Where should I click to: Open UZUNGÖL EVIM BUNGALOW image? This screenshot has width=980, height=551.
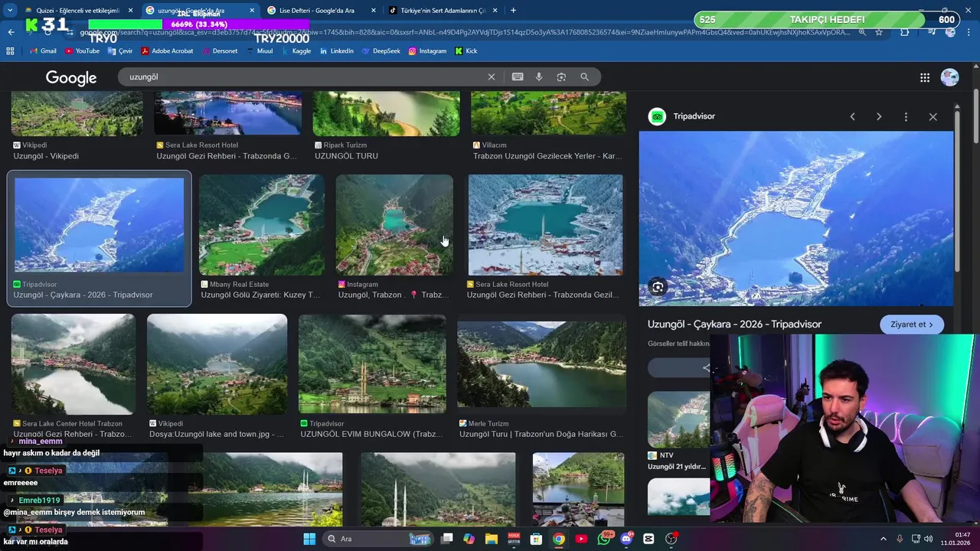point(372,364)
